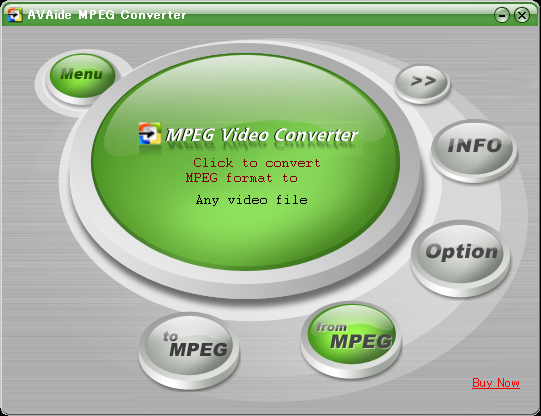This screenshot has height=416, width=541.
Task: Click the large green convert oval
Action: [x=245, y=161]
